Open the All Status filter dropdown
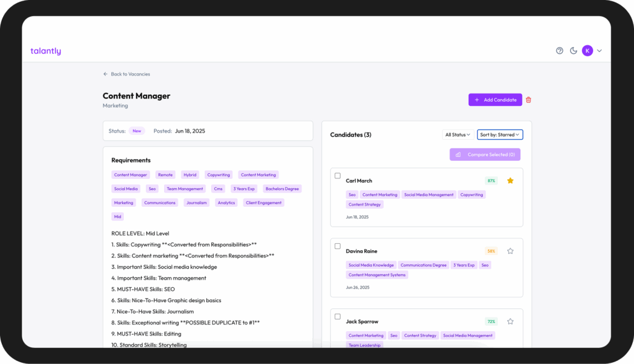634x364 pixels. [x=458, y=135]
